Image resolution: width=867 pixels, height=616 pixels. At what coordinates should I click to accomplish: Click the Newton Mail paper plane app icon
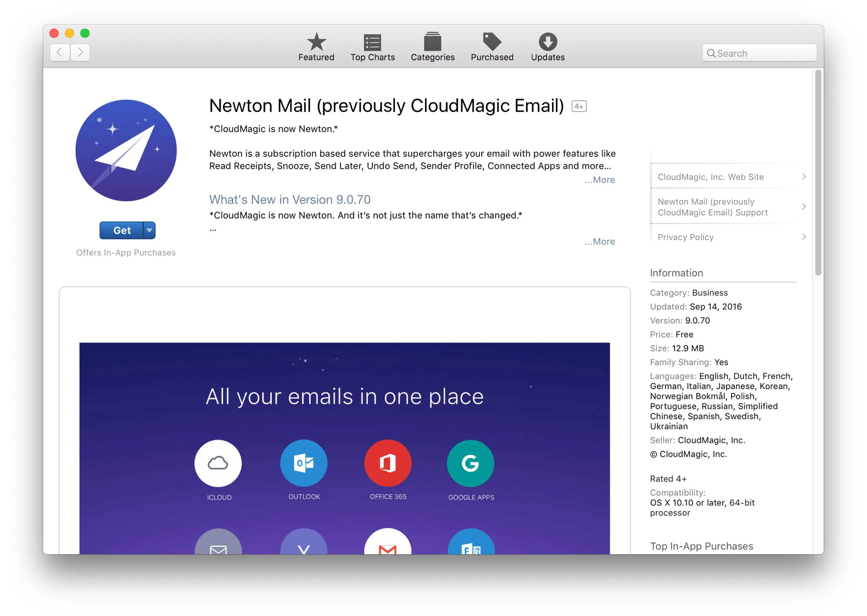[x=126, y=150]
